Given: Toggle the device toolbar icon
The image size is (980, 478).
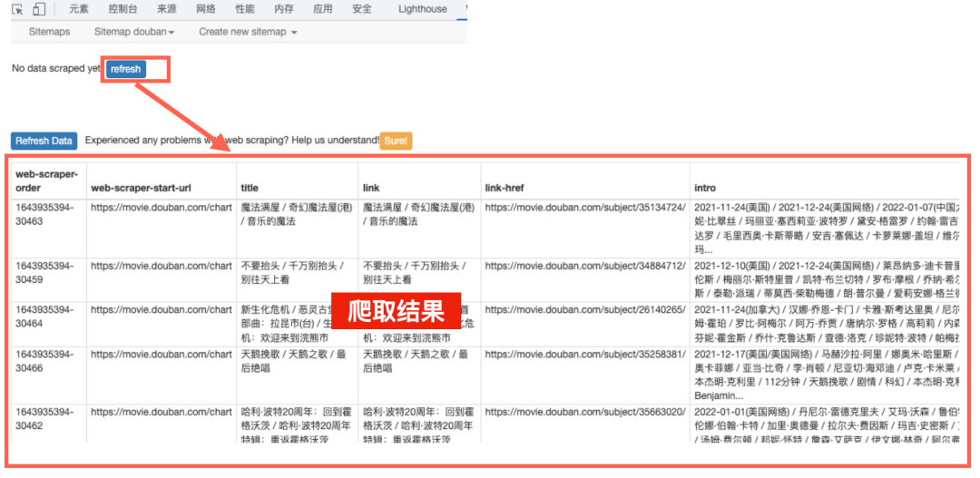Looking at the screenshot, I should 39,9.
